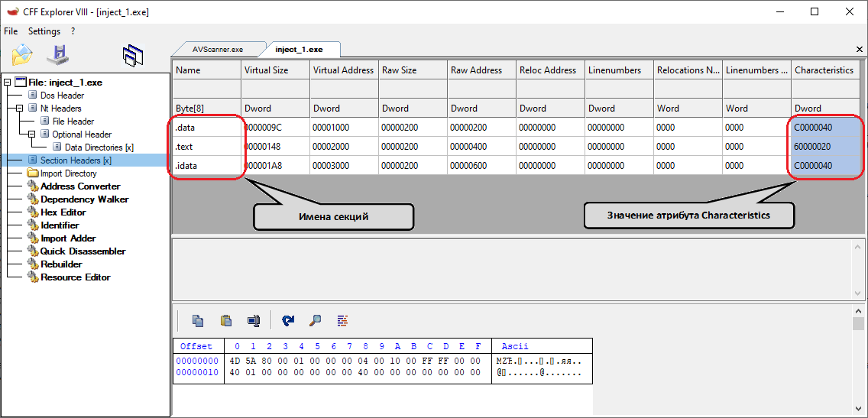Collapse the Nt Headers node
The image size is (868, 418).
(x=19, y=109)
